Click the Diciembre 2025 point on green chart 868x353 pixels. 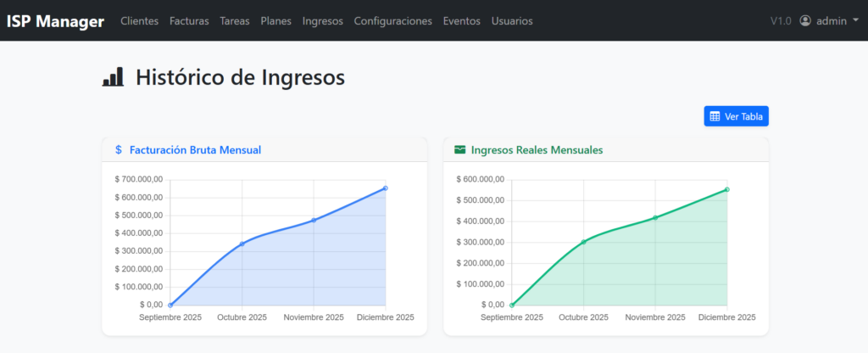click(x=726, y=189)
